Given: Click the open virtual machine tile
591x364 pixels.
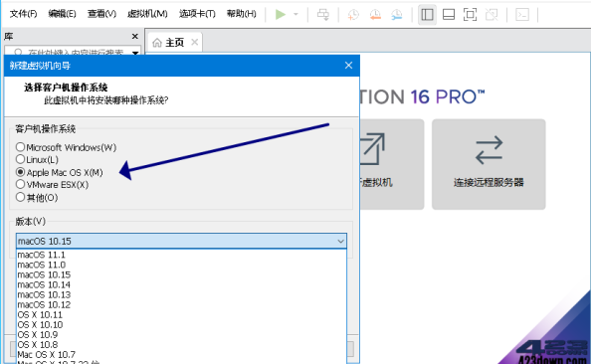Looking at the screenshot, I should (392, 164).
